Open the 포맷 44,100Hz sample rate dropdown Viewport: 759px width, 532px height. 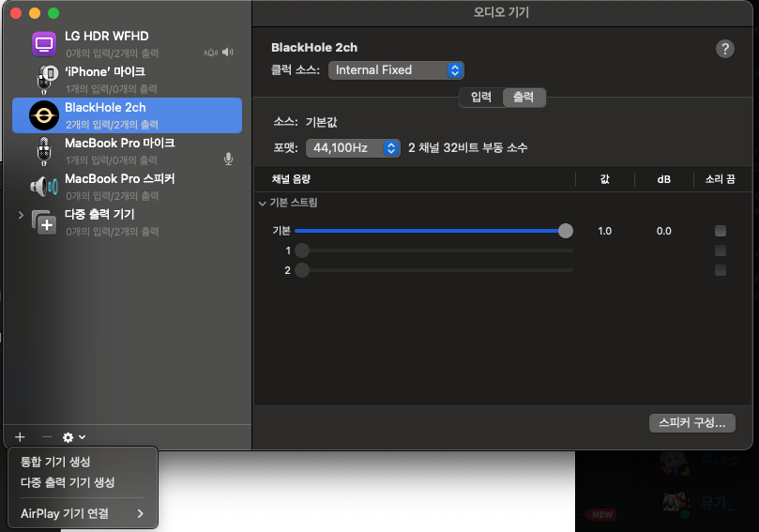point(353,147)
